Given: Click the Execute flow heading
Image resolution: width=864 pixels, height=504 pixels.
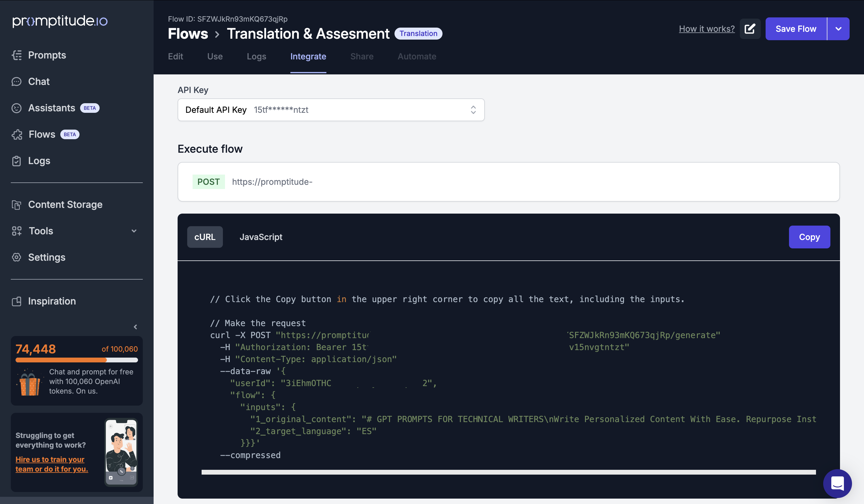Looking at the screenshot, I should click(210, 149).
